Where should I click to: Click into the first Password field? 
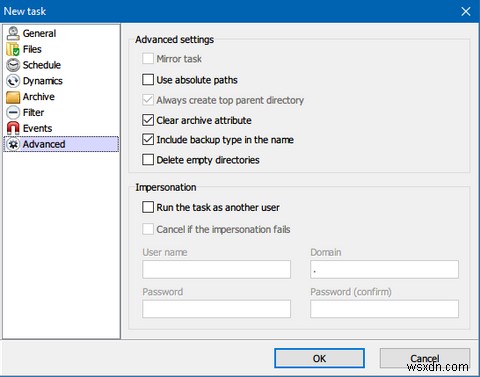[216, 309]
